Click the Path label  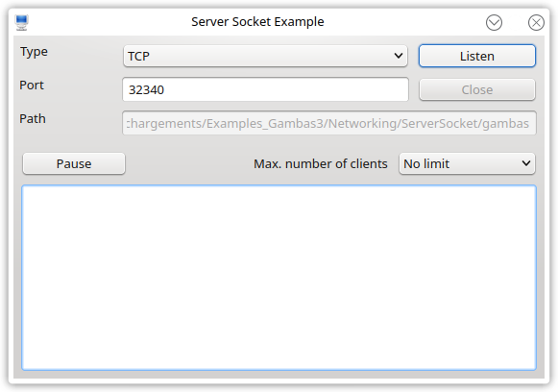click(x=33, y=118)
